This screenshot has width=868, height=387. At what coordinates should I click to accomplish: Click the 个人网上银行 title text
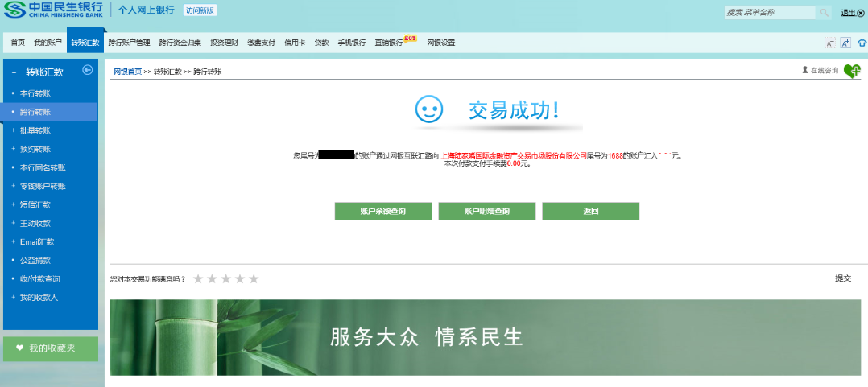pyautogui.click(x=147, y=10)
